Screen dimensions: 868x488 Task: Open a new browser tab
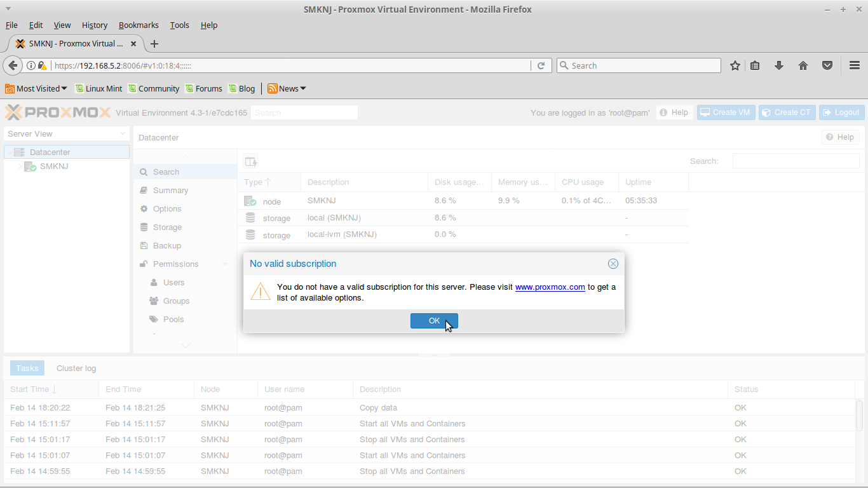(154, 44)
